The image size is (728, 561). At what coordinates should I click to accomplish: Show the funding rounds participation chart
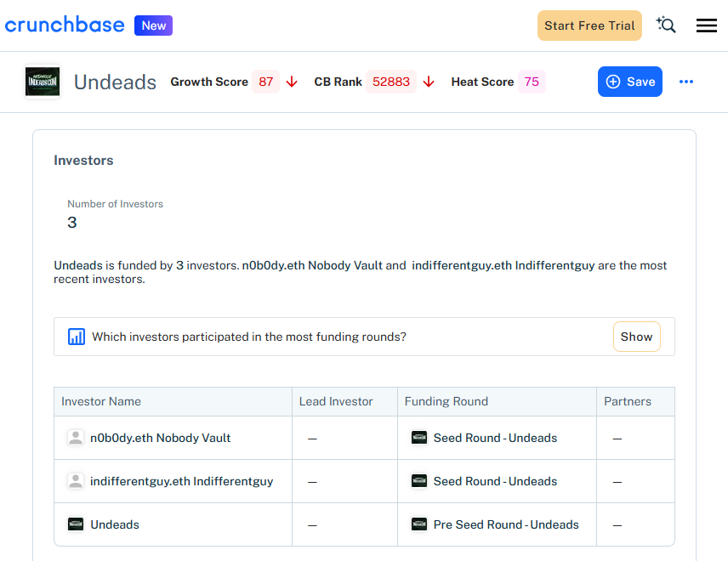636,337
